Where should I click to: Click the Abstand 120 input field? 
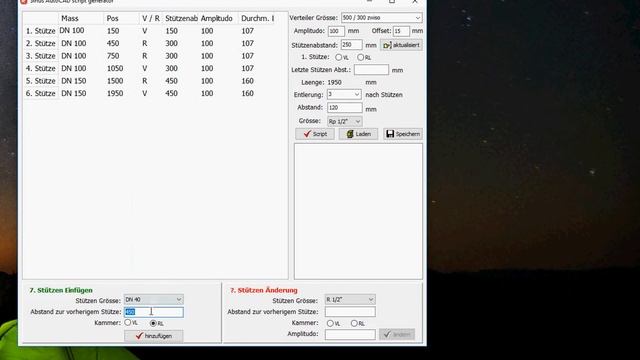pyautogui.click(x=344, y=108)
